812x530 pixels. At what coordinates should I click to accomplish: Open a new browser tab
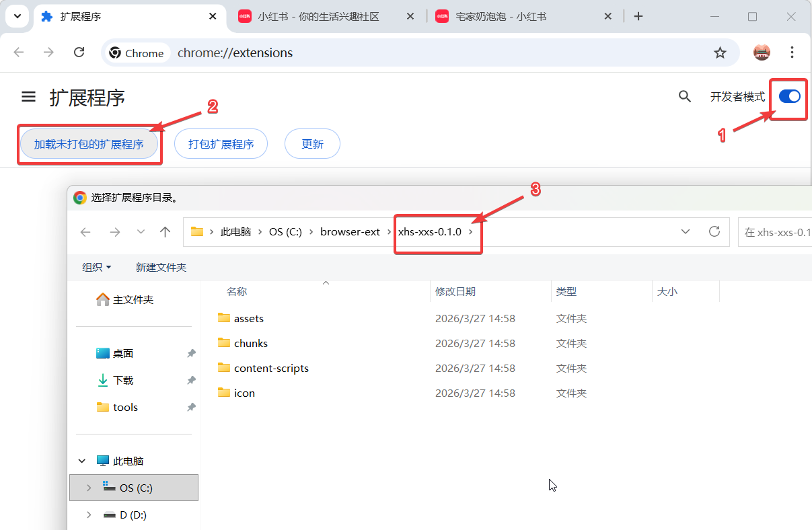pos(638,17)
